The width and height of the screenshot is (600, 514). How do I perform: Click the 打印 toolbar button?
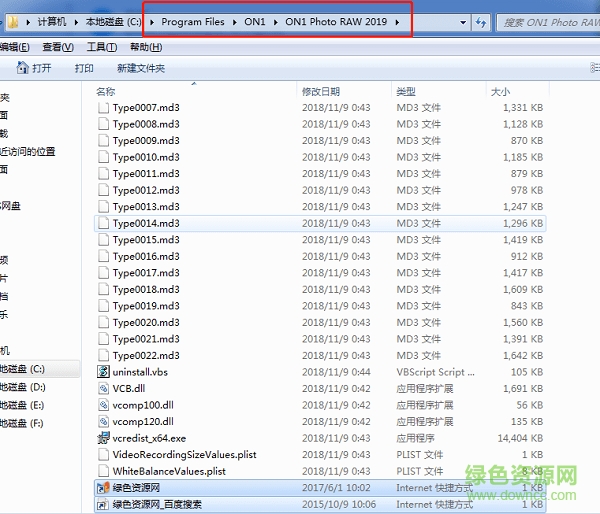(x=84, y=68)
